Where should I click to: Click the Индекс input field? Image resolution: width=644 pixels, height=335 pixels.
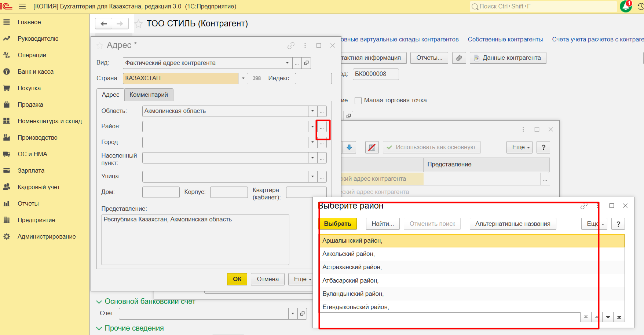click(313, 78)
